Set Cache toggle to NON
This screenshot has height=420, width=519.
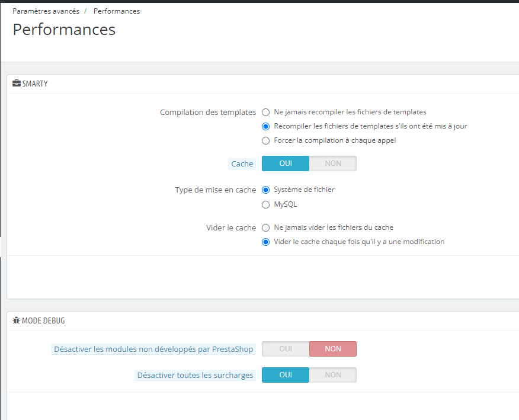333,163
